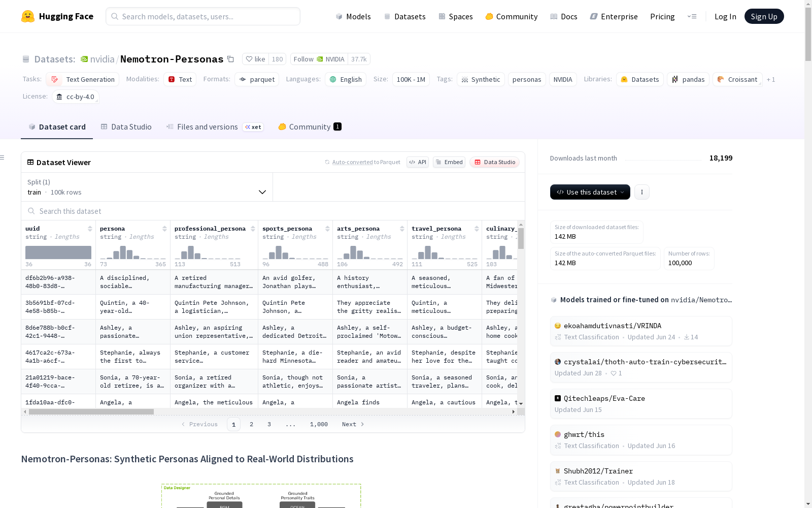Click the table vertical scrollbar thumb
Viewport: 812px width, 508px height.
(x=521, y=238)
